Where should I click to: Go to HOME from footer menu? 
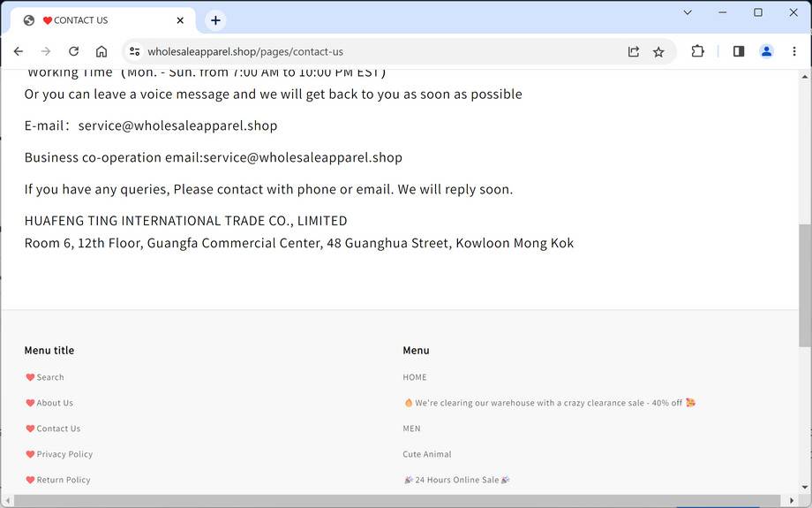pos(415,377)
